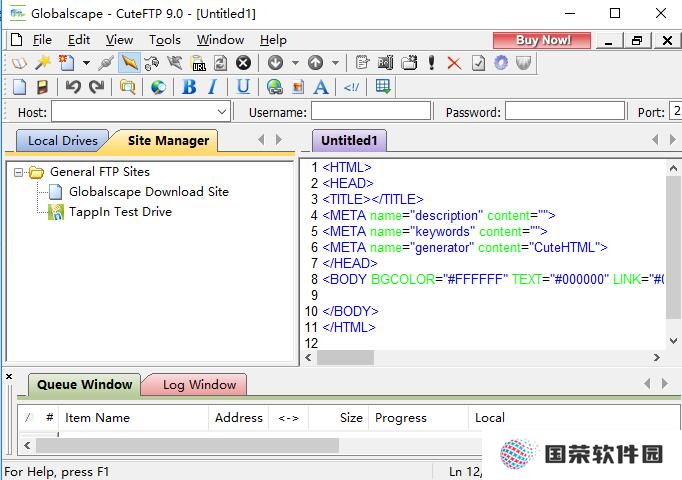682x480 pixels.
Task: Click the exclamation mark Execute icon
Action: [x=431, y=63]
